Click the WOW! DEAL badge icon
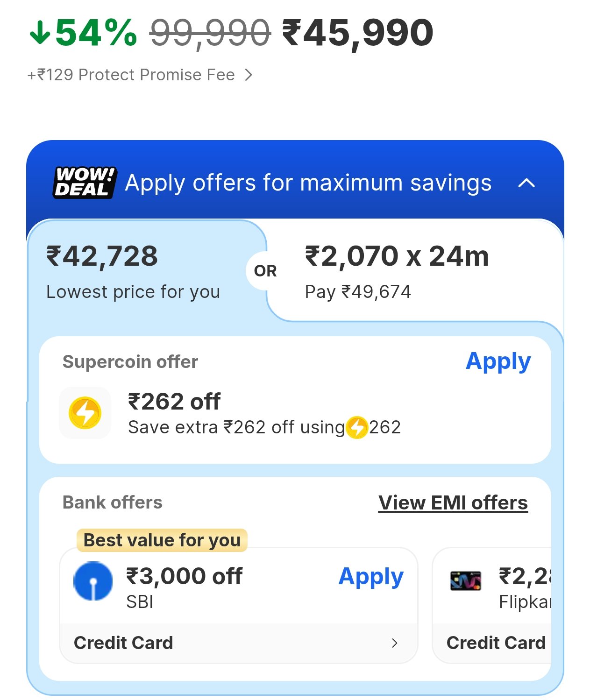The image size is (590, 700). [84, 183]
